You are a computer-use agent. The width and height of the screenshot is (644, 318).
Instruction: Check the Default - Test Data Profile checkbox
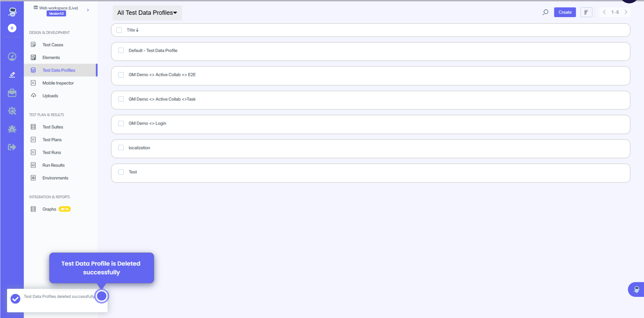click(x=121, y=50)
